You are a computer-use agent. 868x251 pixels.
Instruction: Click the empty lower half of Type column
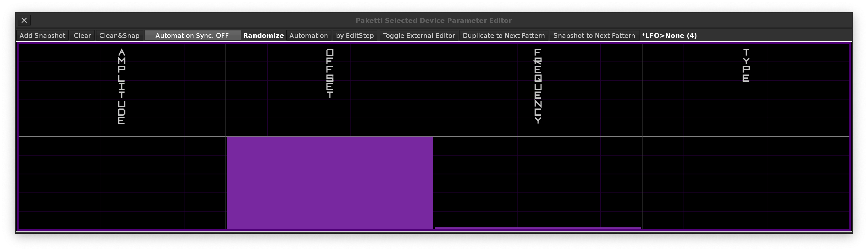[745, 183]
